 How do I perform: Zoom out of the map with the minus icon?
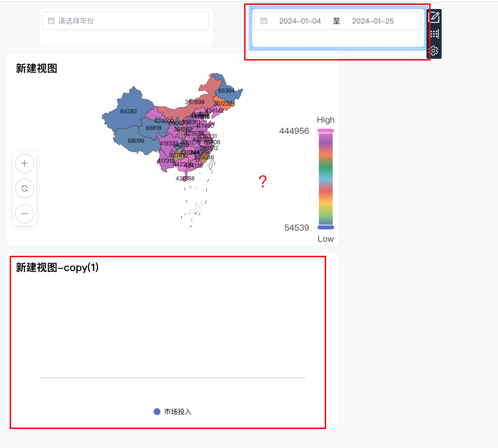[24, 214]
